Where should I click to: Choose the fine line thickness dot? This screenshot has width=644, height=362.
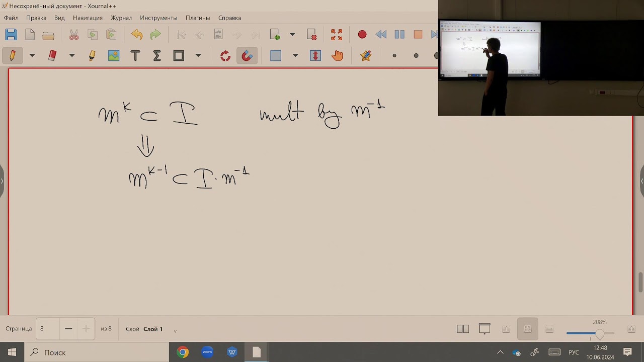click(x=394, y=55)
